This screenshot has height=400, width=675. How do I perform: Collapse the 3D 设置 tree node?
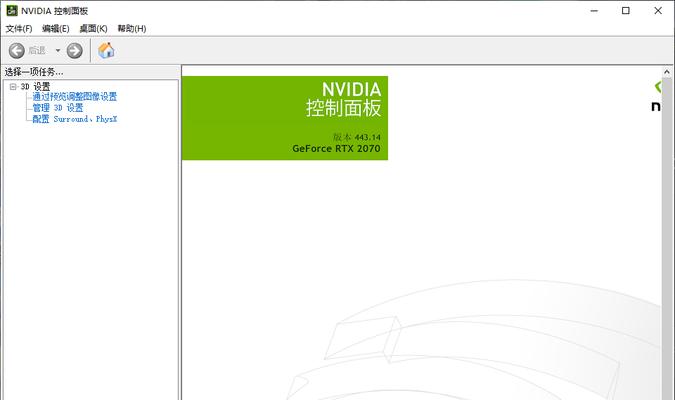(13, 87)
